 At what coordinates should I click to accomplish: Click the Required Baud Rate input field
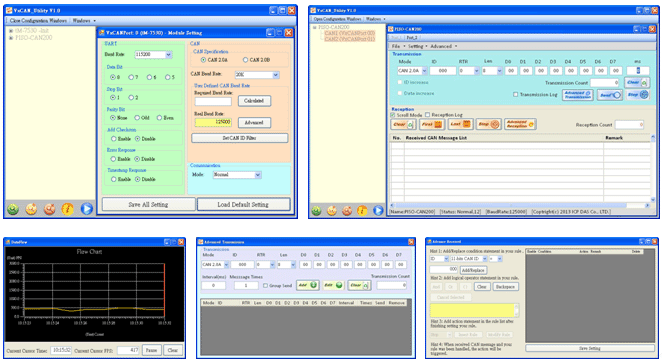[x=213, y=101]
